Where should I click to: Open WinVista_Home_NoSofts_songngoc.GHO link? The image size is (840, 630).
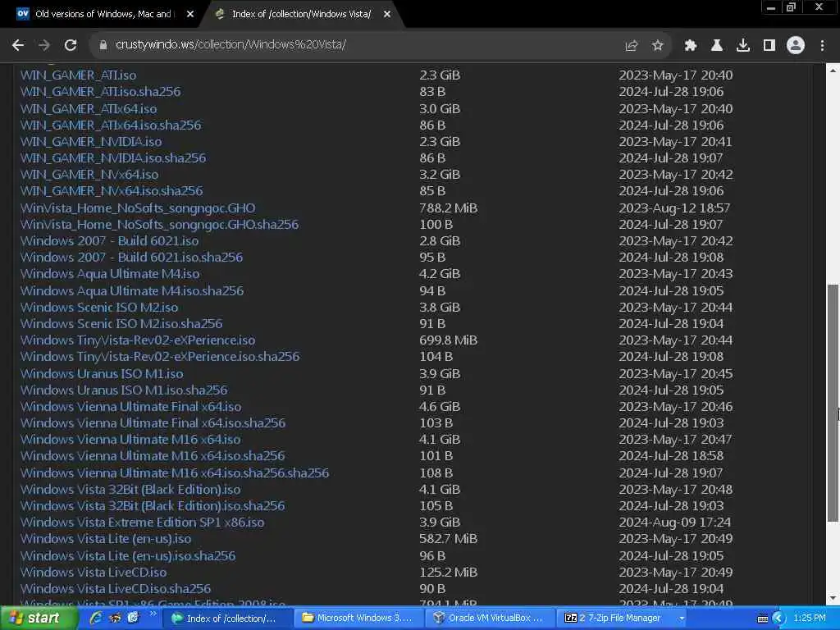138,208
